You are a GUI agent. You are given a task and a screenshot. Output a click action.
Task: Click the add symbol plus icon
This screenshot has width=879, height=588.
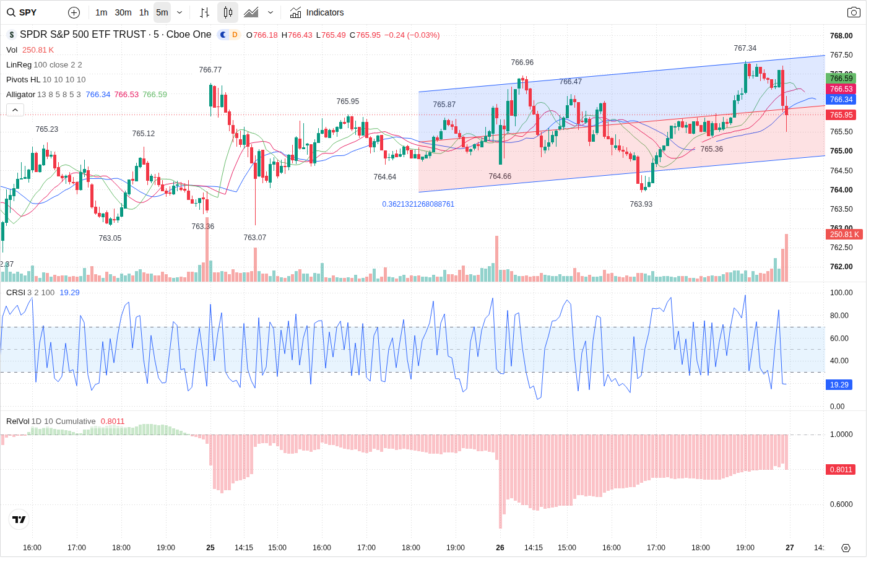[74, 12]
